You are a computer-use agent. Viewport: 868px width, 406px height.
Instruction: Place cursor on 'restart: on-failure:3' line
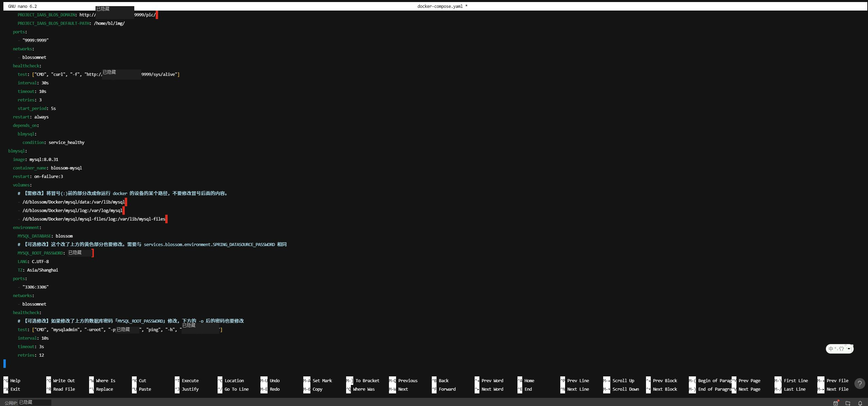[x=38, y=176]
